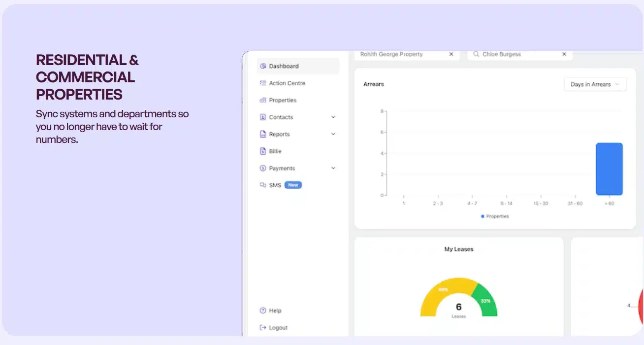
Task: Click the Payments dollar icon
Action: tap(263, 168)
